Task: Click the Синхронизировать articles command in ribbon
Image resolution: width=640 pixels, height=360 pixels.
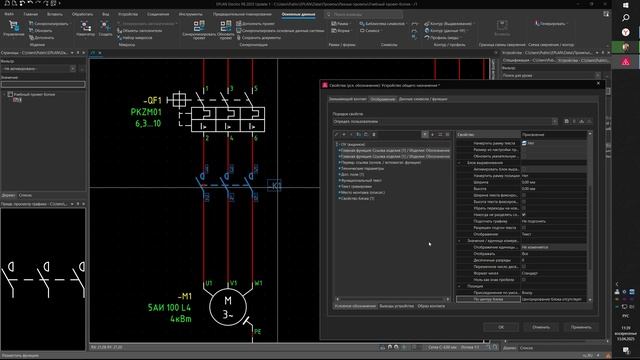Action: coord(49,24)
